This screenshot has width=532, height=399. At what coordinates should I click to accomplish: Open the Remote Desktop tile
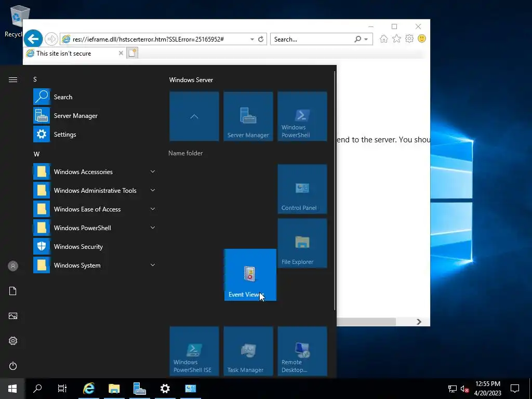[x=302, y=351]
